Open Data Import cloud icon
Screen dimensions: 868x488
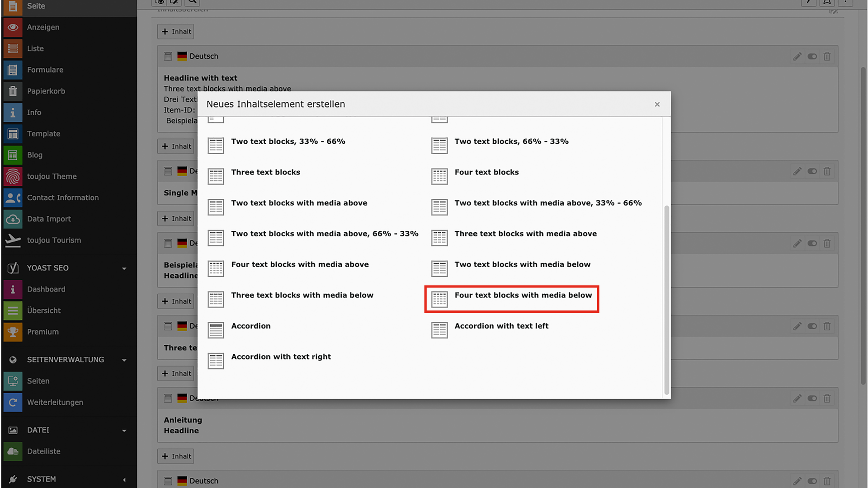tap(13, 219)
